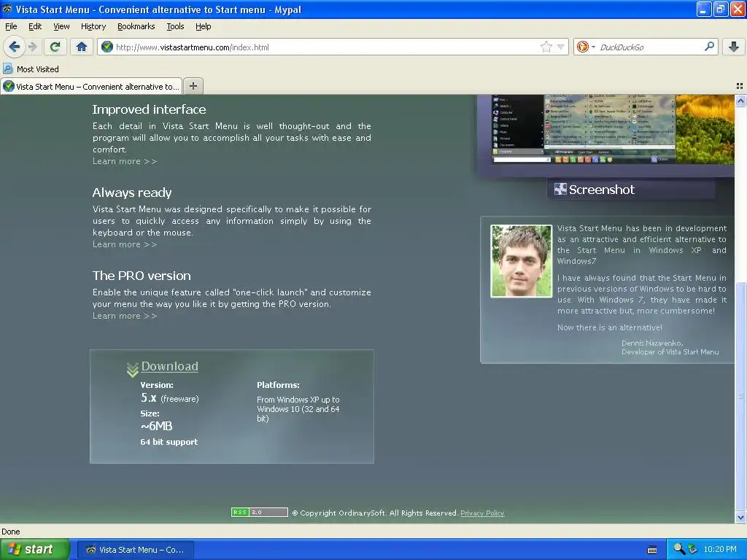Click the 10:20 PM system clock
The width and height of the screenshot is (747, 560).
click(x=720, y=549)
